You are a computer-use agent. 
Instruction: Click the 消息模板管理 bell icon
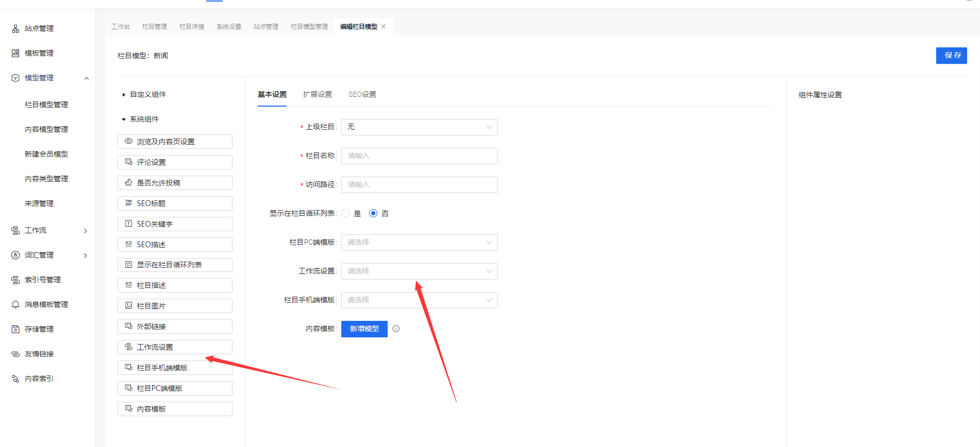click(15, 305)
